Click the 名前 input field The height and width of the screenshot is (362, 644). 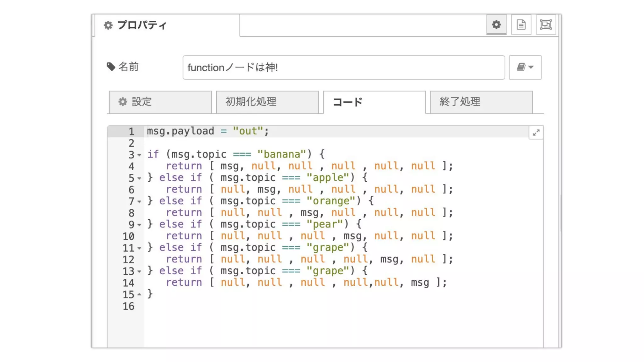coord(343,68)
